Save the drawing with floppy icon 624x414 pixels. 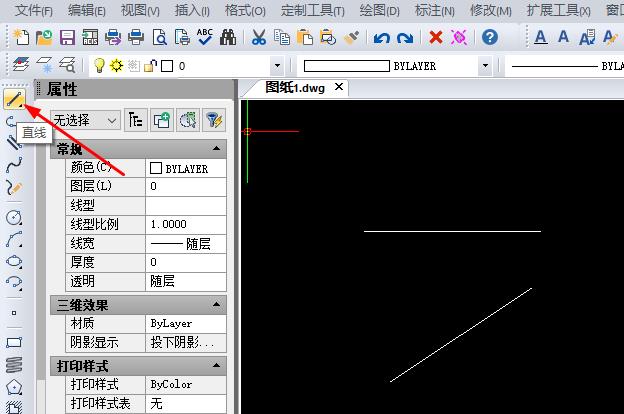click(x=67, y=38)
